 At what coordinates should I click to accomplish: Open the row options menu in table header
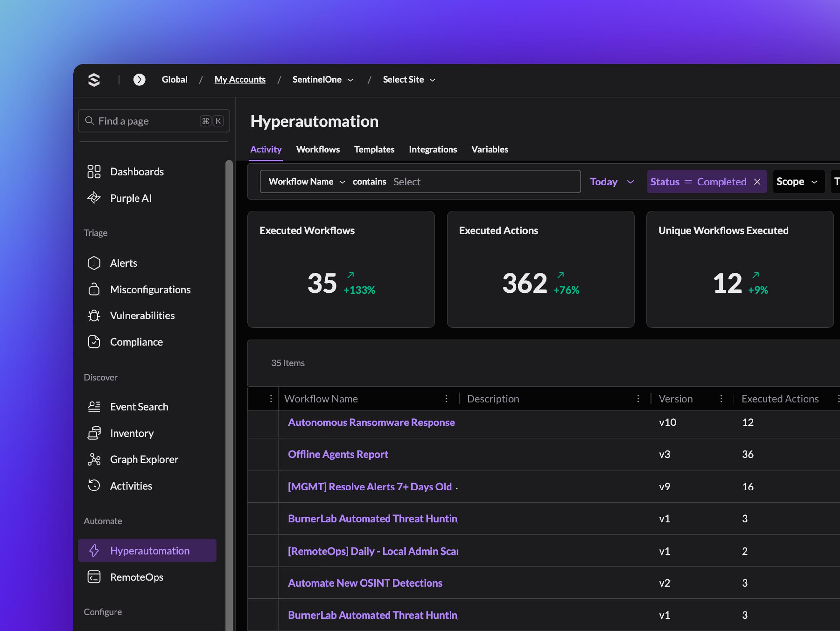pyautogui.click(x=271, y=399)
